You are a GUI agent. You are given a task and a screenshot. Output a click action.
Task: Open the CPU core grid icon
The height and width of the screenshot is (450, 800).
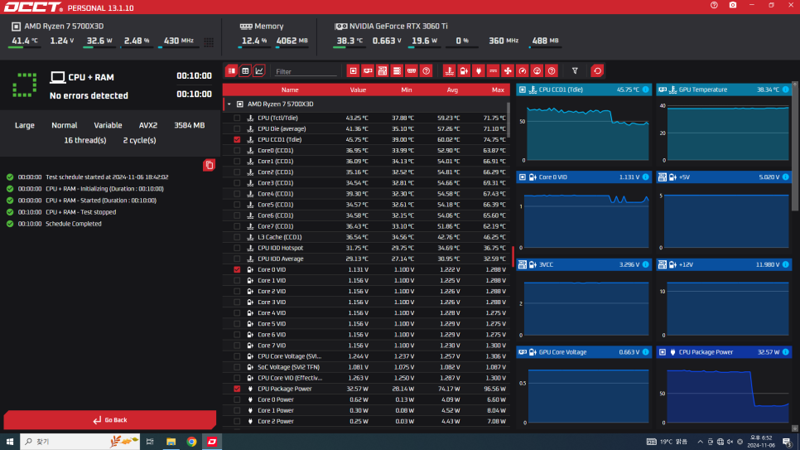209,42
